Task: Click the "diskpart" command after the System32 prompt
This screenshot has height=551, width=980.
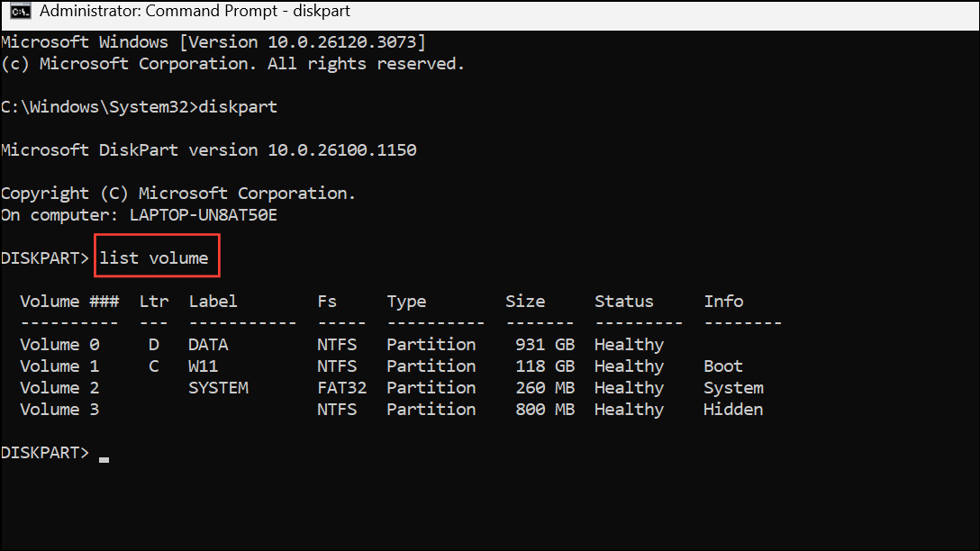Action: 238,107
